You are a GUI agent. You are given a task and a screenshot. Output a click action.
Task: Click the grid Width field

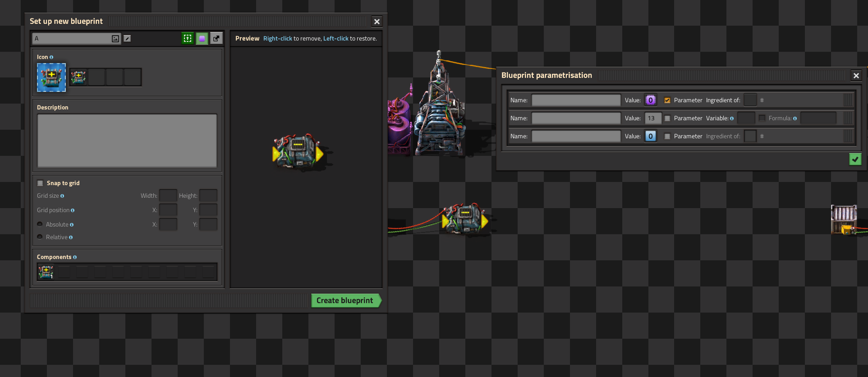point(168,195)
